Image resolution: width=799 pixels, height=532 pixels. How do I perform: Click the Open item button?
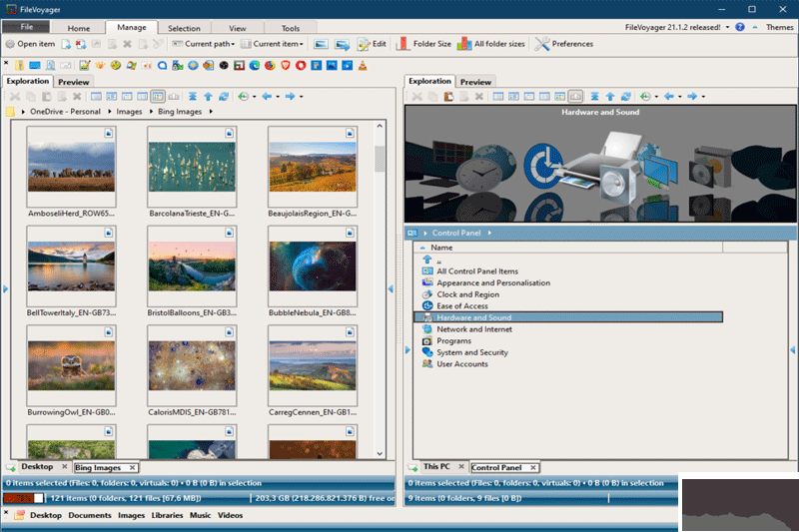(30, 44)
